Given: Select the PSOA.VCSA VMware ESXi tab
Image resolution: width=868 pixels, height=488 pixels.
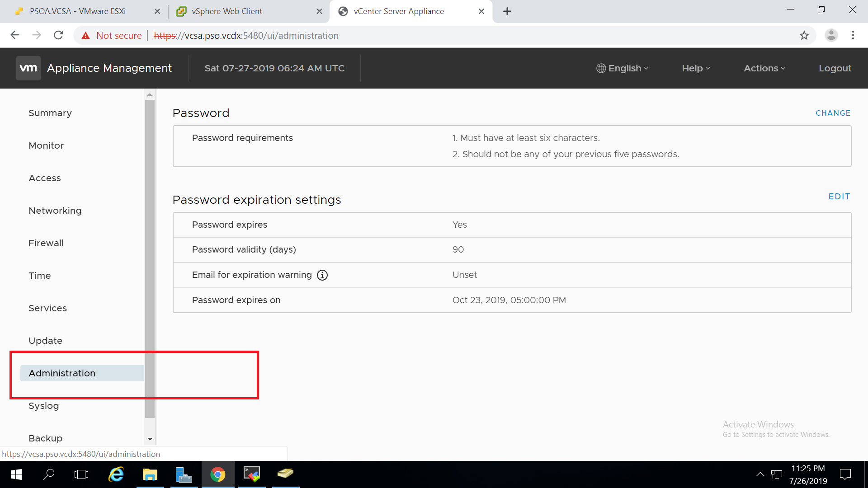Looking at the screenshot, I should pyautogui.click(x=77, y=11).
